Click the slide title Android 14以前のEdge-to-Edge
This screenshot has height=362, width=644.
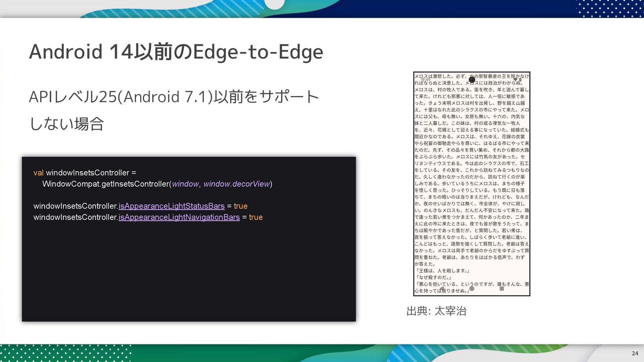pos(176,52)
